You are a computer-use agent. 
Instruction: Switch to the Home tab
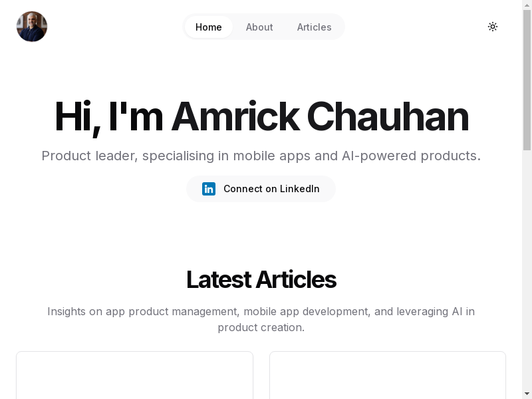coord(209,27)
